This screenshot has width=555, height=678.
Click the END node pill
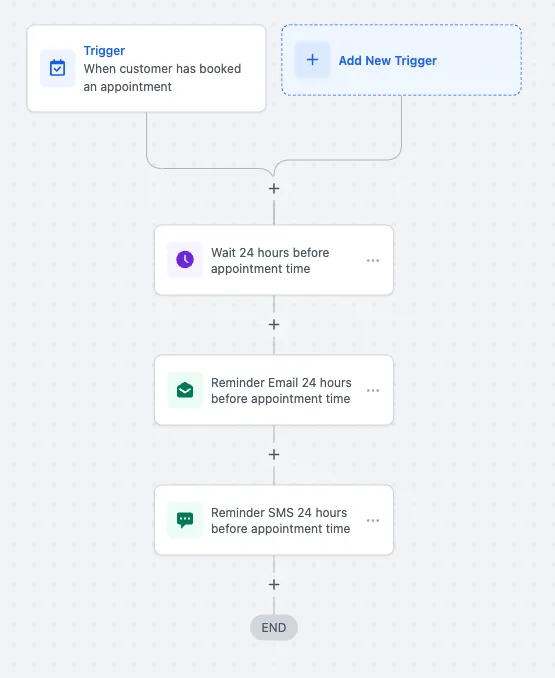[x=274, y=627]
